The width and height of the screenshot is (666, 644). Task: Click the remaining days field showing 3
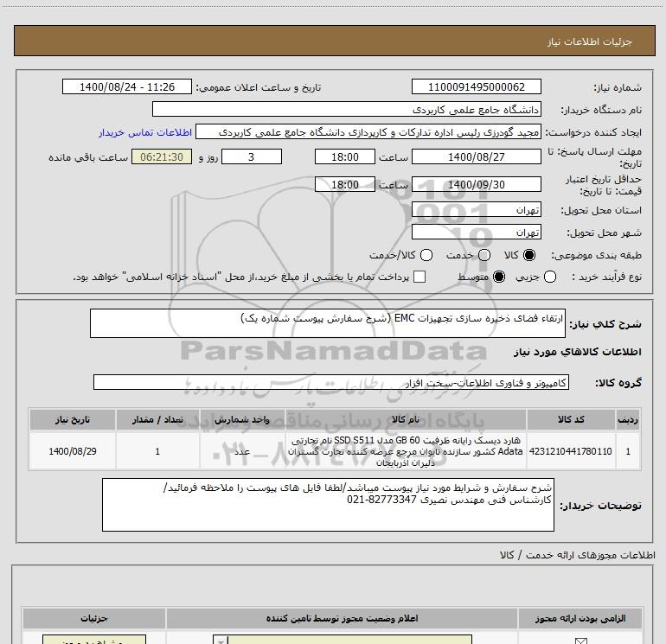[252, 156]
